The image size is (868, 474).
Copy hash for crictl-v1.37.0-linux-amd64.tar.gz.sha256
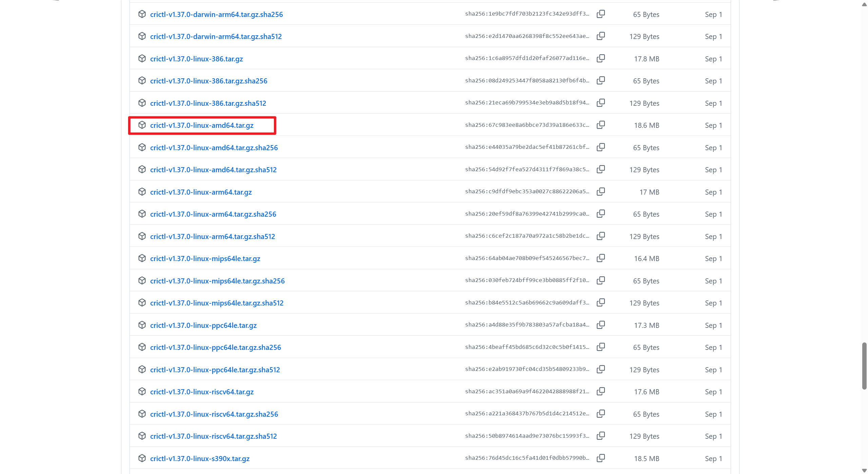[600, 147]
